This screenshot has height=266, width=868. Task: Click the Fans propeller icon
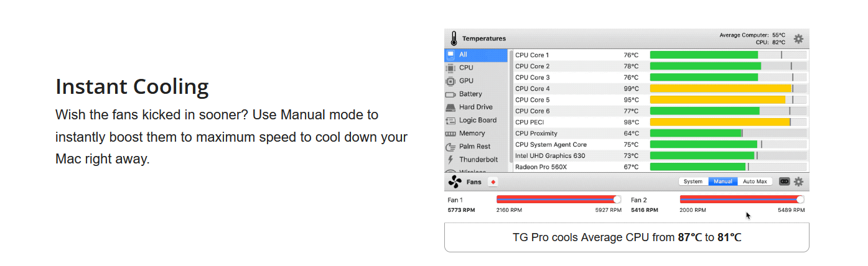tap(454, 182)
